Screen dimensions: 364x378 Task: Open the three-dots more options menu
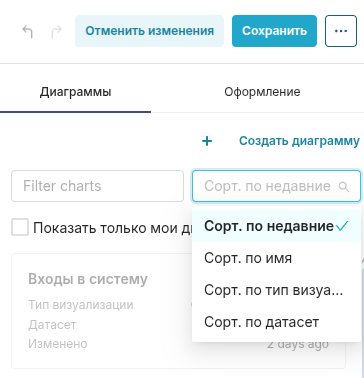tap(341, 31)
